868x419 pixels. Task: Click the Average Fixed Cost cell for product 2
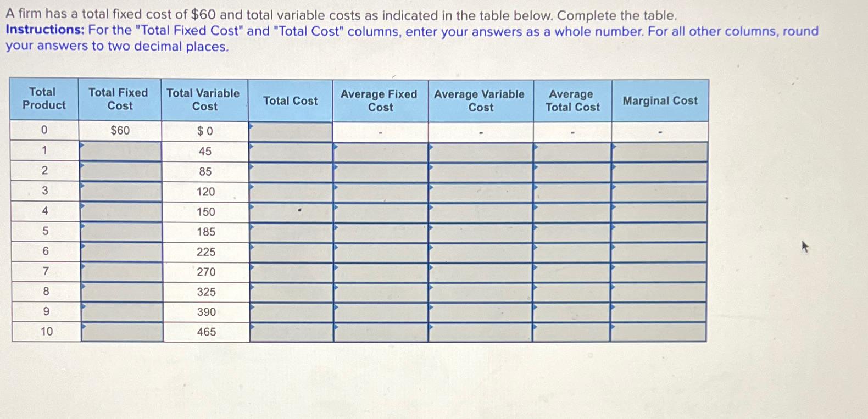tap(379, 171)
